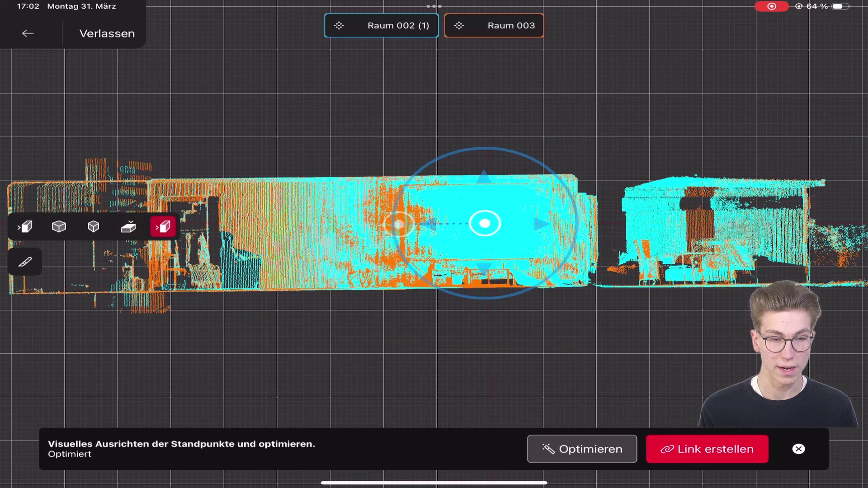Click the "Visuelles Ausrichten der Standpunkte" message
The height and width of the screenshot is (488, 868).
182,444
